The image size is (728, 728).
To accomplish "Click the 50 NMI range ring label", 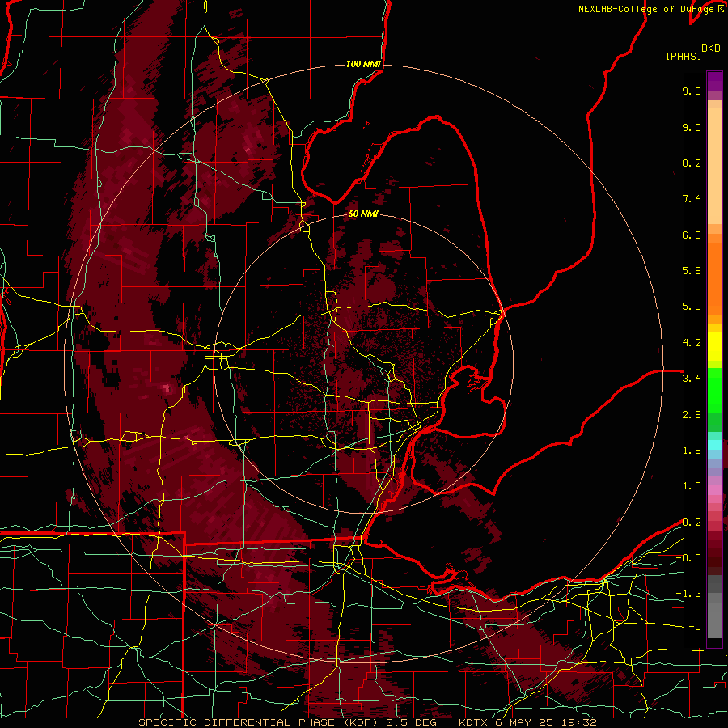I will [x=363, y=214].
